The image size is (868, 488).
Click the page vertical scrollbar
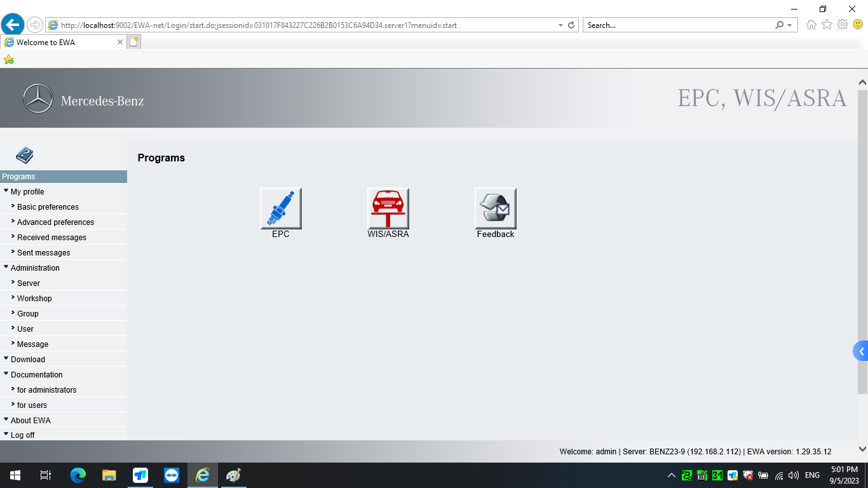click(x=862, y=241)
